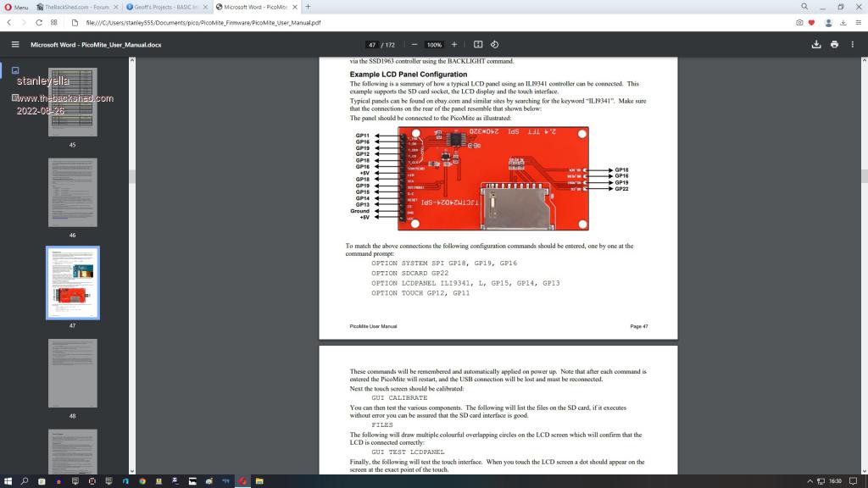The height and width of the screenshot is (488, 868).
Task: Open the Opera Menu
Action: (x=15, y=7)
